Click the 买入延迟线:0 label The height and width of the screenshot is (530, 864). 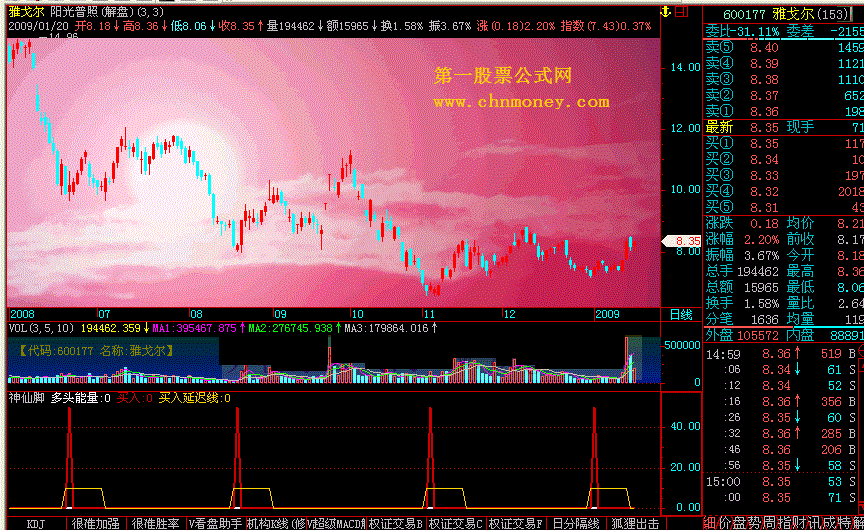click(x=195, y=398)
